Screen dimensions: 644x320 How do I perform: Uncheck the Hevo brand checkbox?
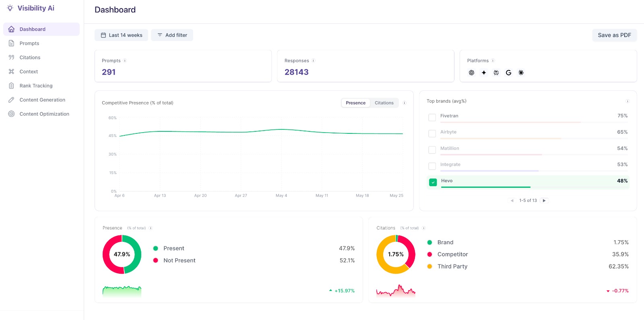pyautogui.click(x=433, y=182)
